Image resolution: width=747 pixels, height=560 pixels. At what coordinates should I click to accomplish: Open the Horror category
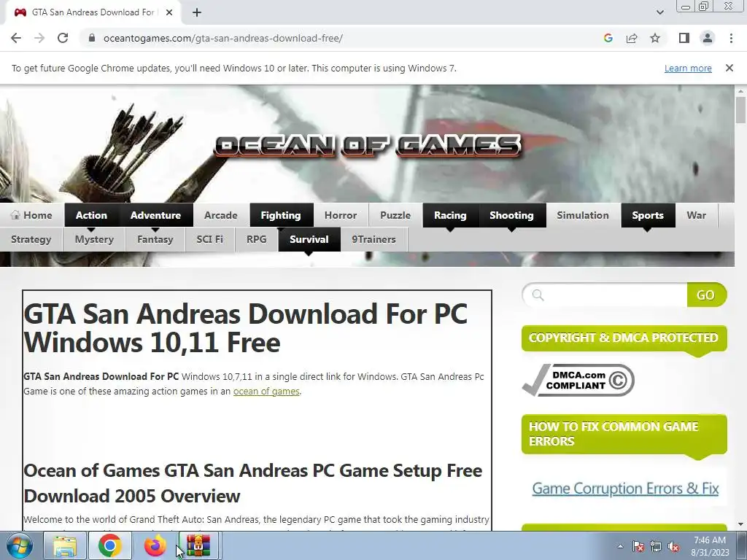click(341, 215)
